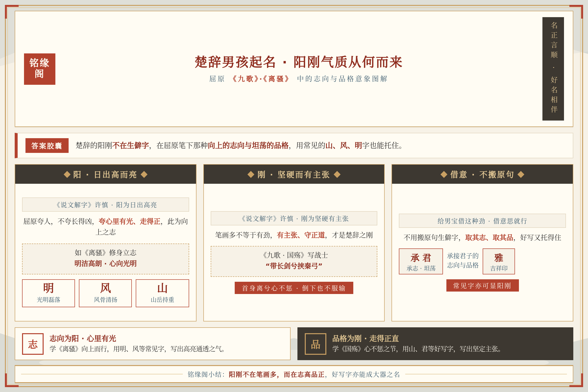588x392 pixels.
Task: Click the 借意 · 不搬原句 column header
Action: click(482, 174)
